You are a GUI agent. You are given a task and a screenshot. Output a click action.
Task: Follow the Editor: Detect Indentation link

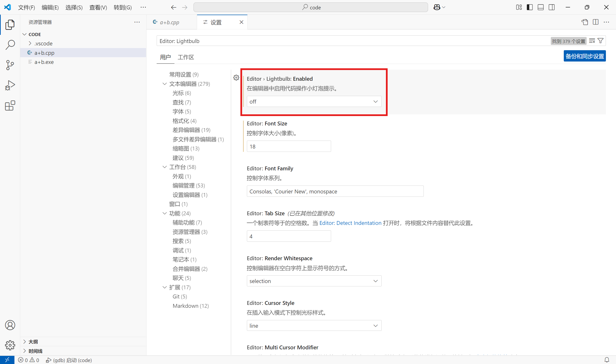point(350,223)
